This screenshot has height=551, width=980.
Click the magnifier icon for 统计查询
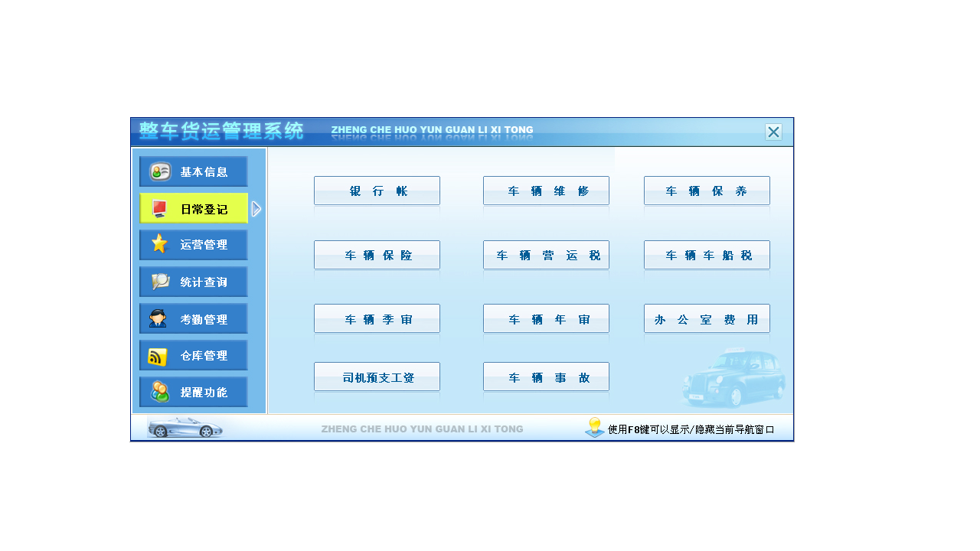coord(160,282)
